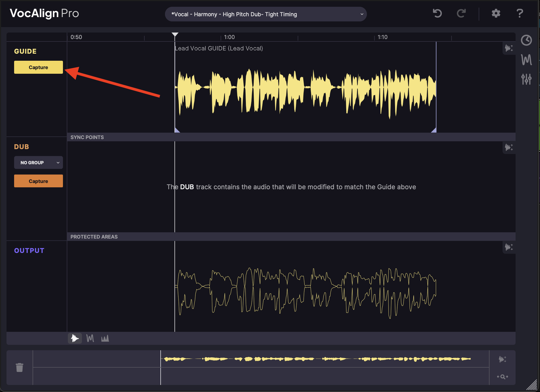Toggle vertical zoom on the Output track
Viewport: 540px width, 392px height.
(509, 247)
